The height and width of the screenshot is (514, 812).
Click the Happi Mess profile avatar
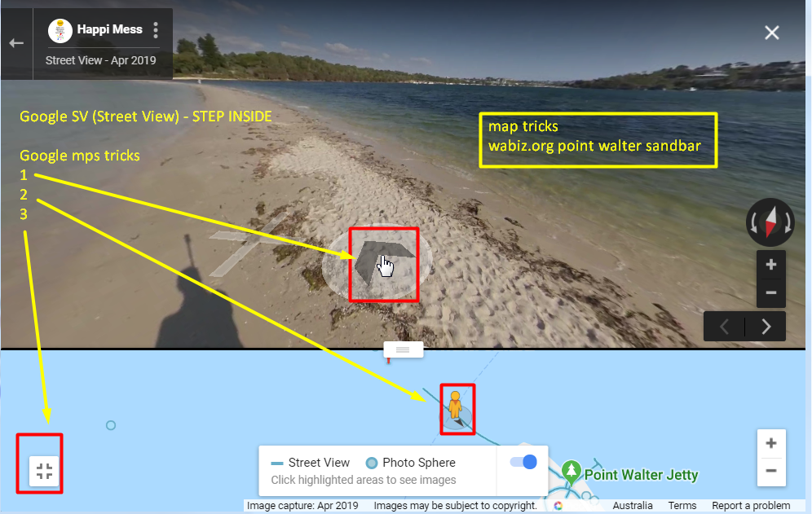pyautogui.click(x=60, y=30)
